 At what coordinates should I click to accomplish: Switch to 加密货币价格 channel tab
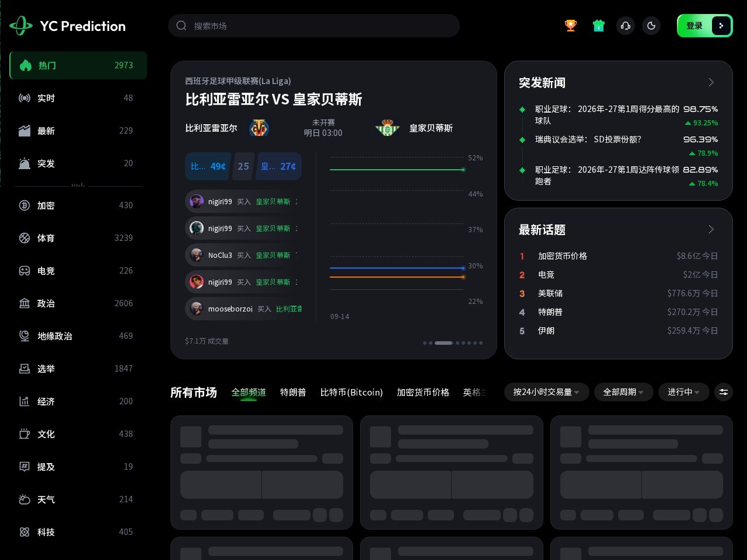[x=423, y=392]
